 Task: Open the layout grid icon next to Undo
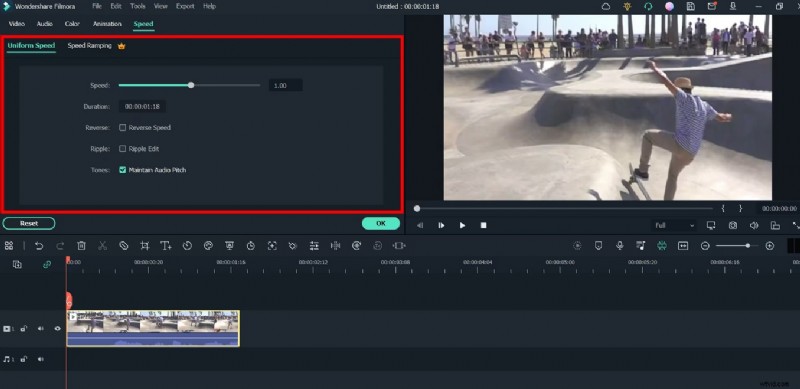click(9, 246)
